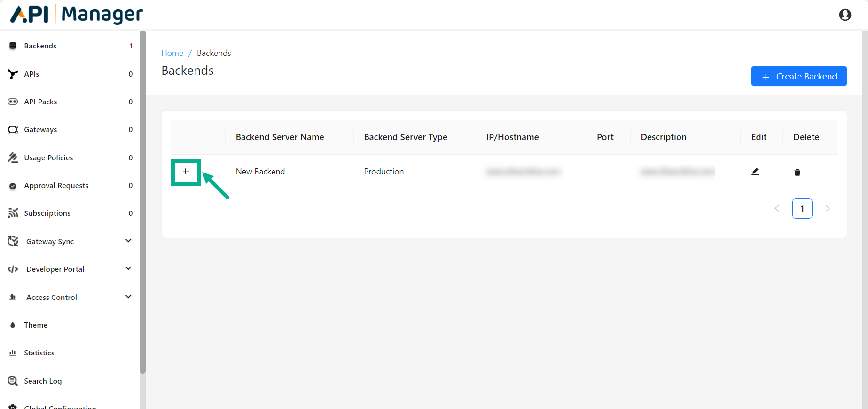Click the Statistics bar chart icon
This screenshot has height=409, width=868.
tap(13, 353)
